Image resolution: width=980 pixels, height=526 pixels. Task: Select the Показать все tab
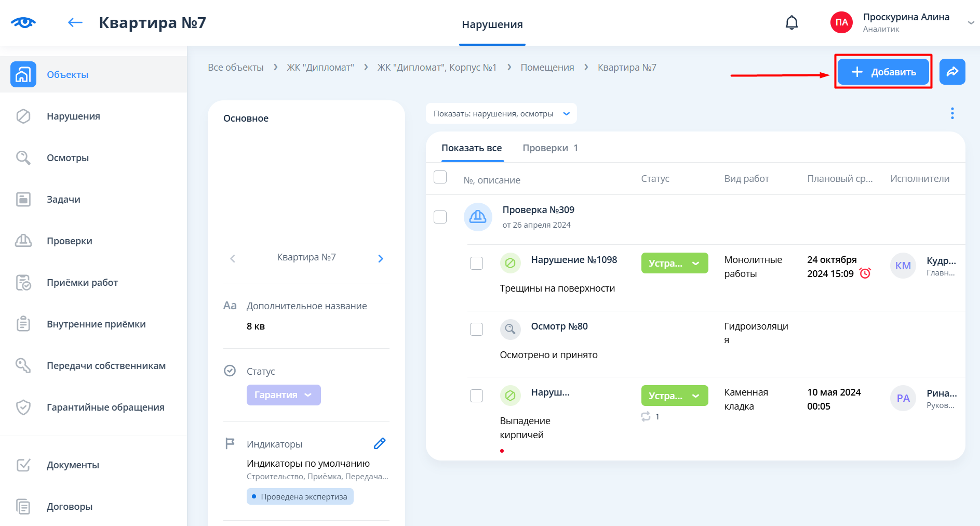coord(472,148)
